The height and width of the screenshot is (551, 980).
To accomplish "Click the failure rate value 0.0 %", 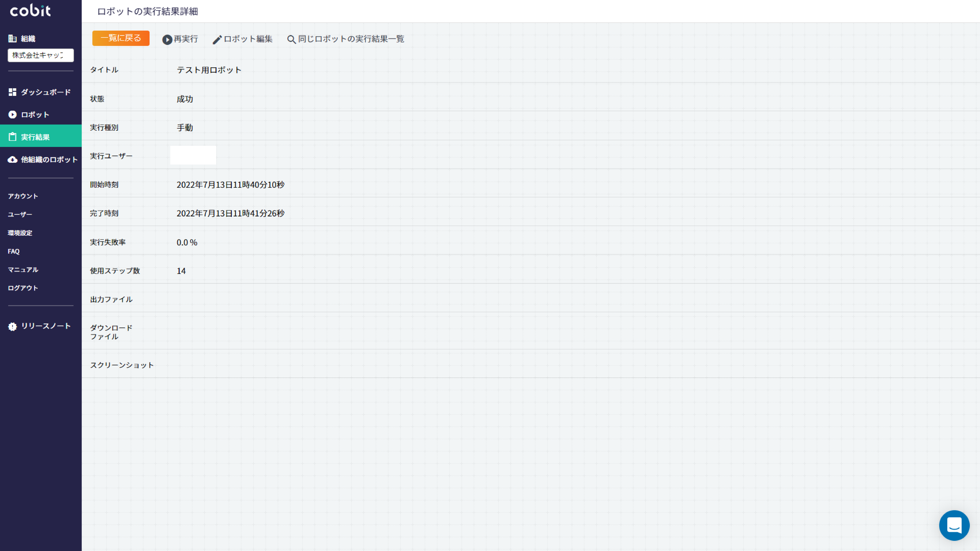I will [x=187, y=243].
